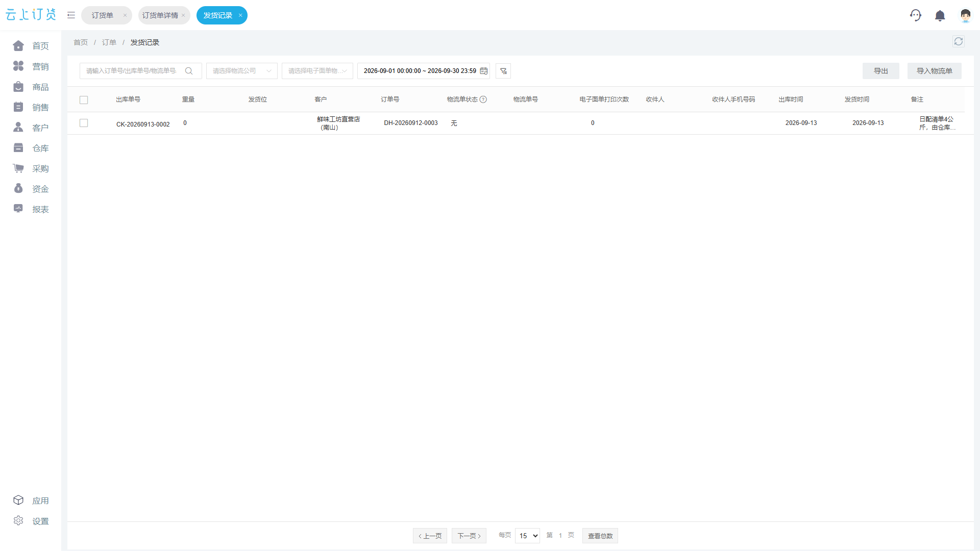The height and width of the screenshot is (551, 980).
Task: Open 销售 in the sidebar
Action: 31,107
